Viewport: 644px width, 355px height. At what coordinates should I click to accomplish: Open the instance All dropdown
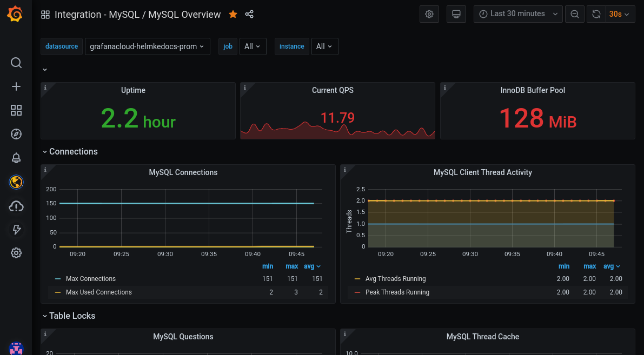(324, 46)
